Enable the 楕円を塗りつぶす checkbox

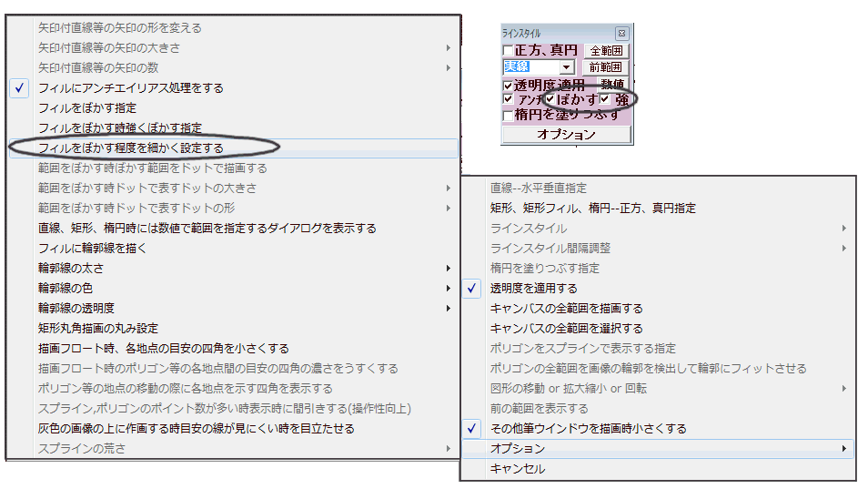[508, 116]
